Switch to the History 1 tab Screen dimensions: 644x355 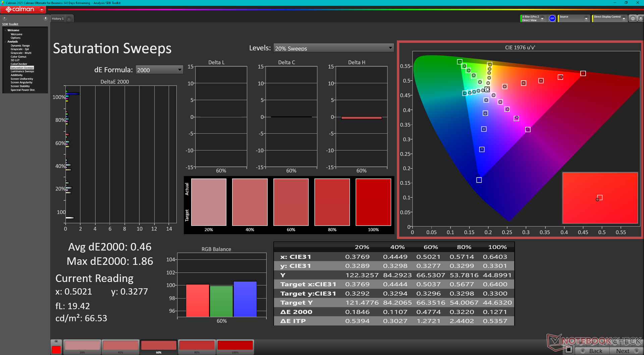pyautogui.click(x=57, y=19)
